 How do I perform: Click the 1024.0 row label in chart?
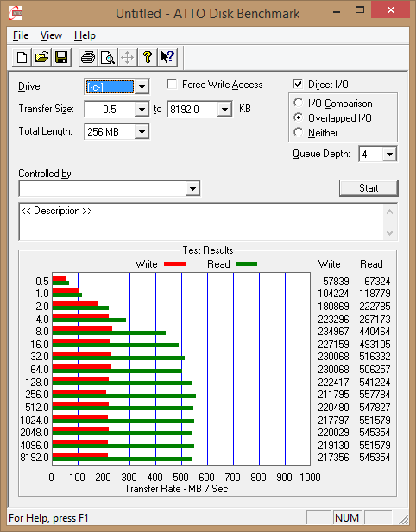coord(35,420)
